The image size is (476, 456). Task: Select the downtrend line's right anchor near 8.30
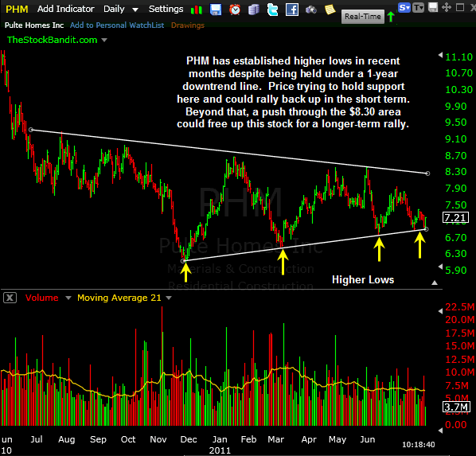click(427, 173)
